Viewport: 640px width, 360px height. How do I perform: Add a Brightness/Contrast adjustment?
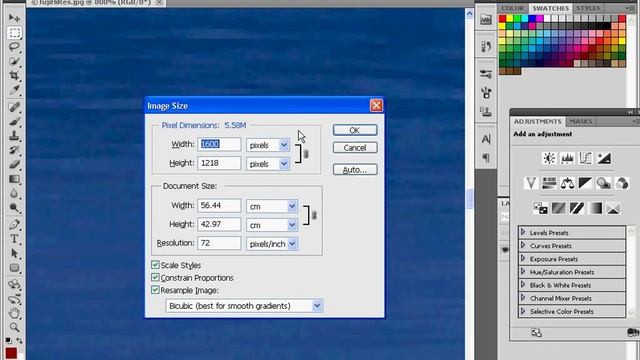coord(549,158)
